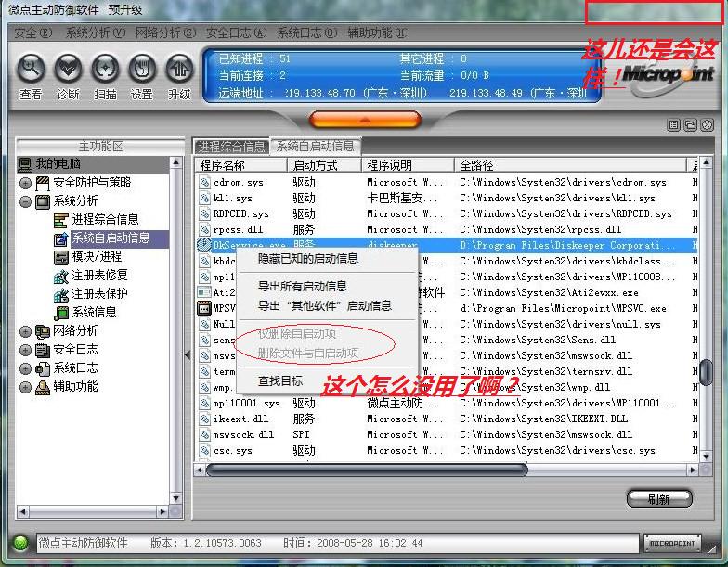Sort by 启动方式 column header
This screenshot has width=728, height=567.
tap(324, 165)
